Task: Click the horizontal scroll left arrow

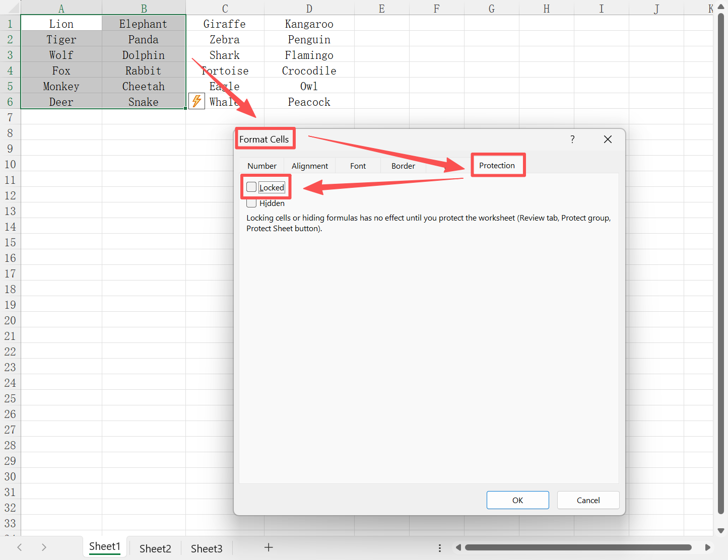Action: click(458, 547)
